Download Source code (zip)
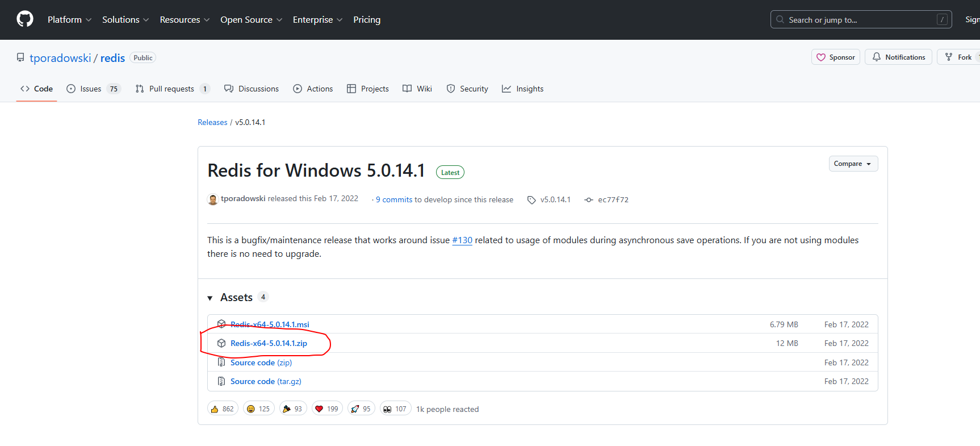 261,362
